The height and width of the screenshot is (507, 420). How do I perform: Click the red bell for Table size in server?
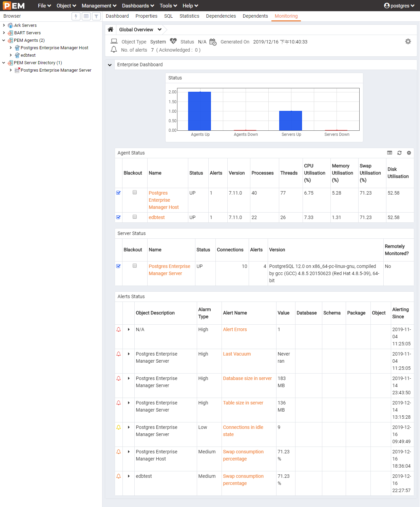[118, 403]
